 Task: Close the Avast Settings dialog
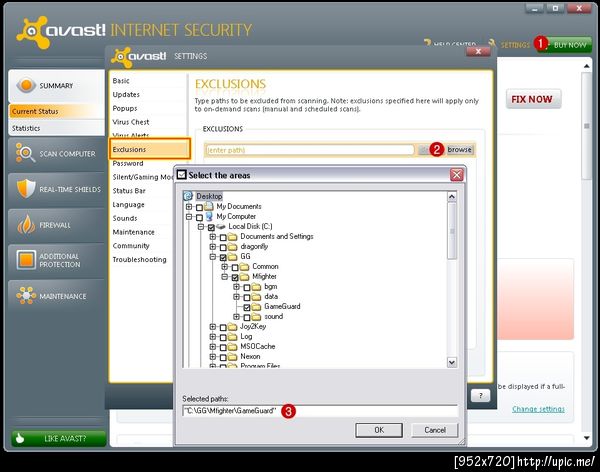click(x=478, y=51)
